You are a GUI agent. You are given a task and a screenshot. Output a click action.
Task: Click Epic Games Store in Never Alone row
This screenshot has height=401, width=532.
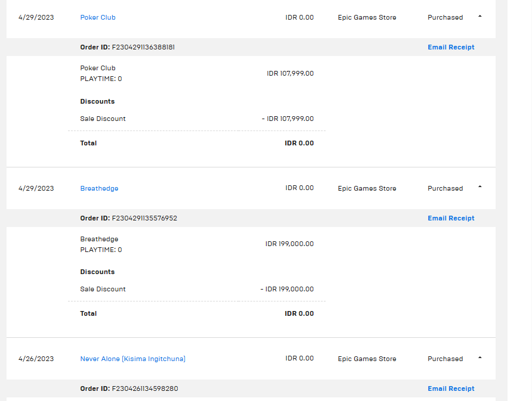tap(367, 359)
